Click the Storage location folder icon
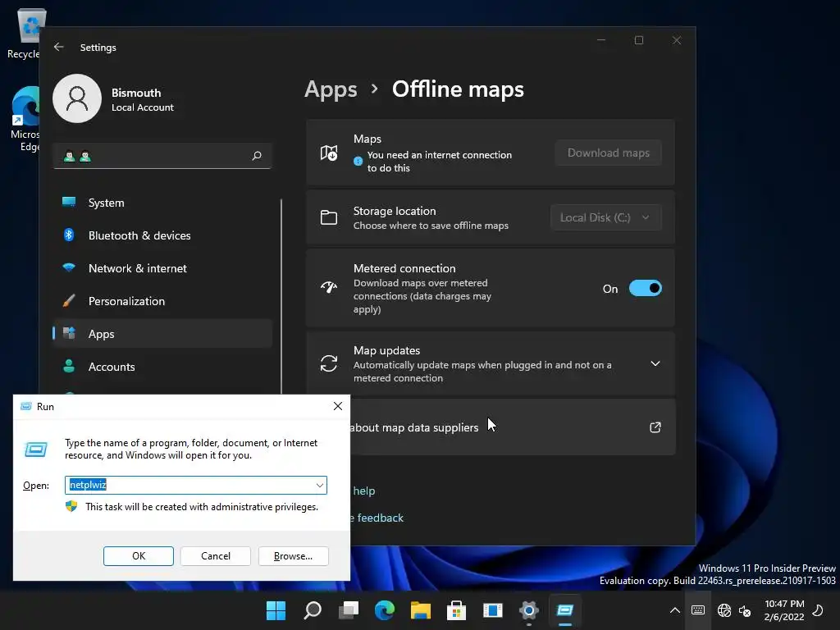 pos(328,217)
